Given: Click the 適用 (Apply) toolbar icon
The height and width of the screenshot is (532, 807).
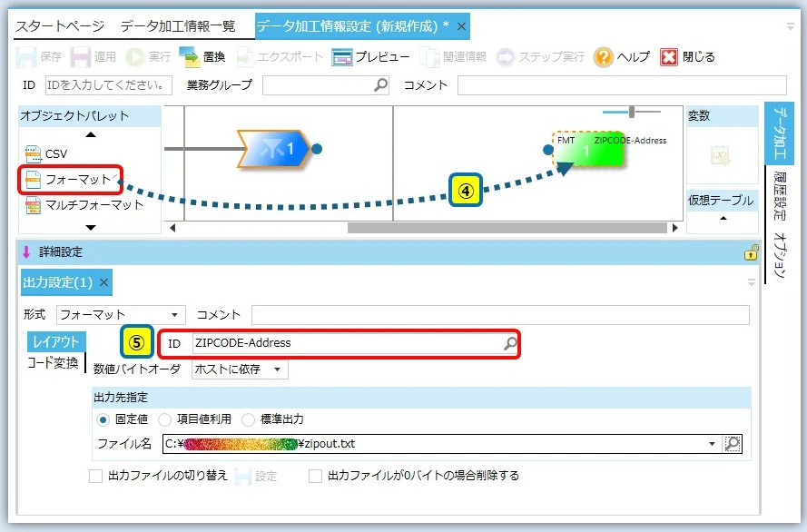Looking at the screenshot, I should [80, 57].
